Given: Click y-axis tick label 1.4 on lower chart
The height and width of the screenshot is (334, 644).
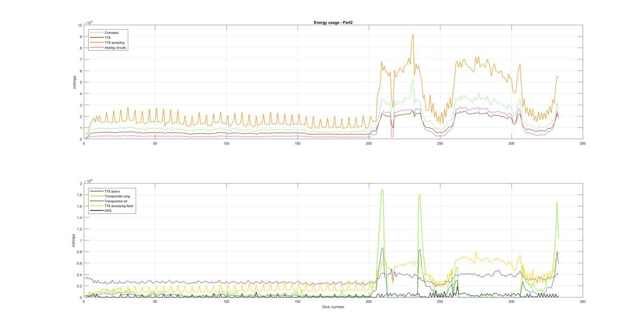Looking at the screenshot, I should click(79, 218).
